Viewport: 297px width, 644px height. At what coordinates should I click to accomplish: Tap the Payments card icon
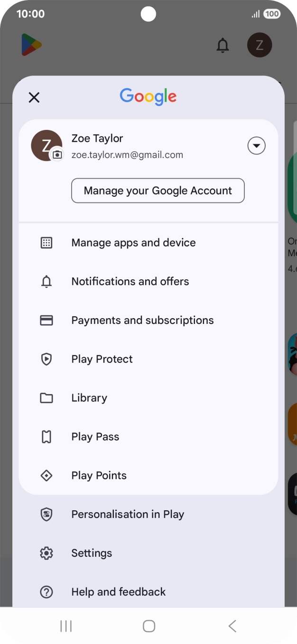(46, 320)
